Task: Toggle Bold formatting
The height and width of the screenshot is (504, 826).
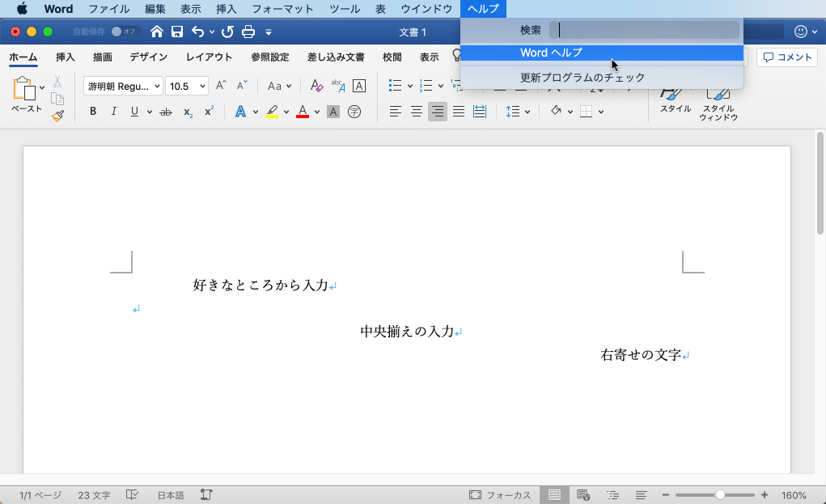Action: [93, 111]
